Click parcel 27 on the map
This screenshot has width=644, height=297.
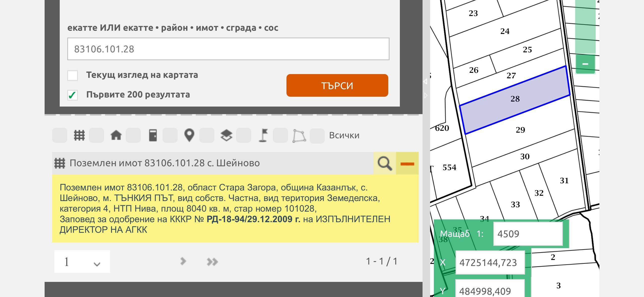tap(511, 76)
